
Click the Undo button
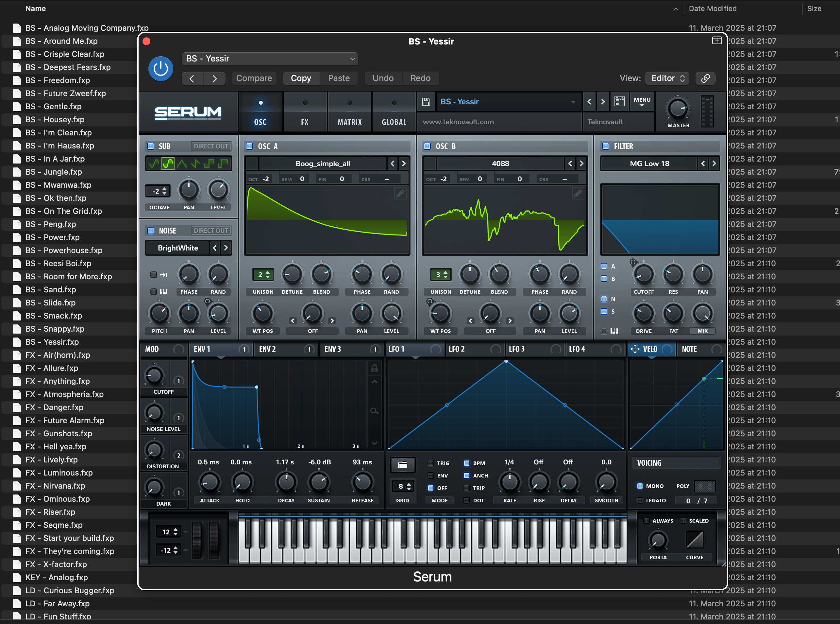tap(383, 78)
